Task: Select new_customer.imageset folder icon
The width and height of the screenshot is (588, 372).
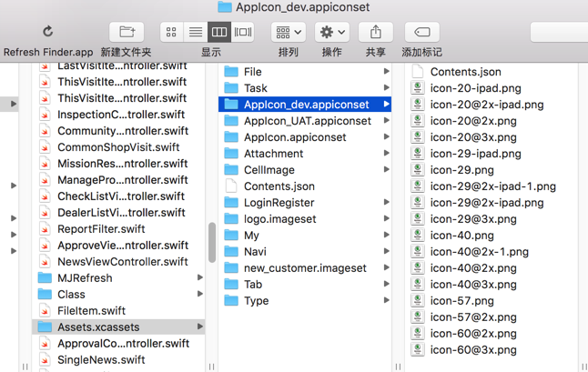Action: point(231,267)
